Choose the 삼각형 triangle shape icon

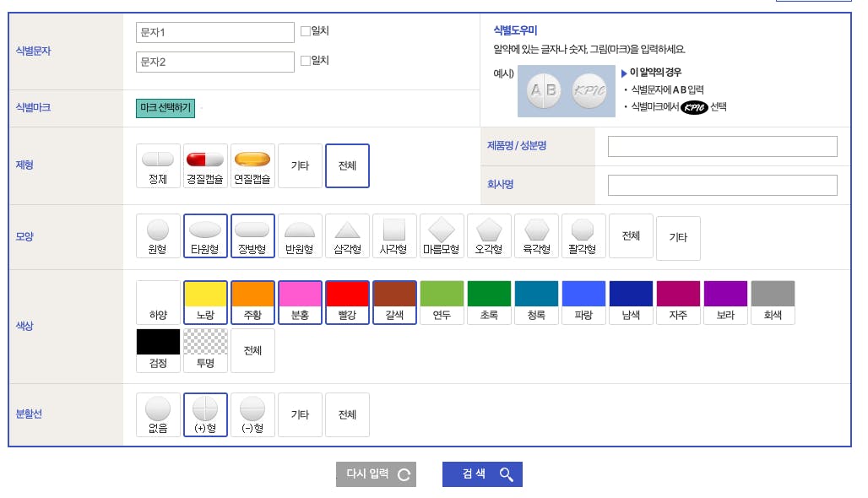(x=347, y=235)
